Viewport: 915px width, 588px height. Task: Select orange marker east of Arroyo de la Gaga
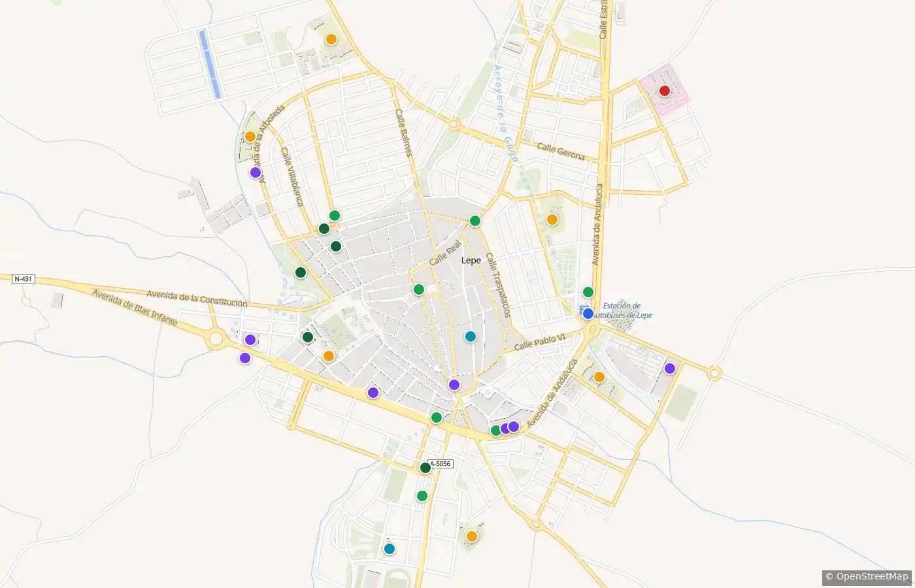click(x=552, y=220)
